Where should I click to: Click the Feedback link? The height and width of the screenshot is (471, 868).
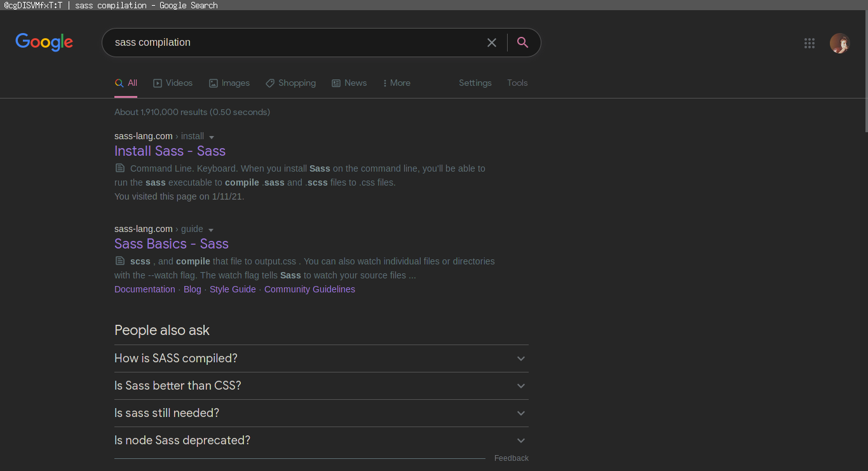(x=512, y=458)
